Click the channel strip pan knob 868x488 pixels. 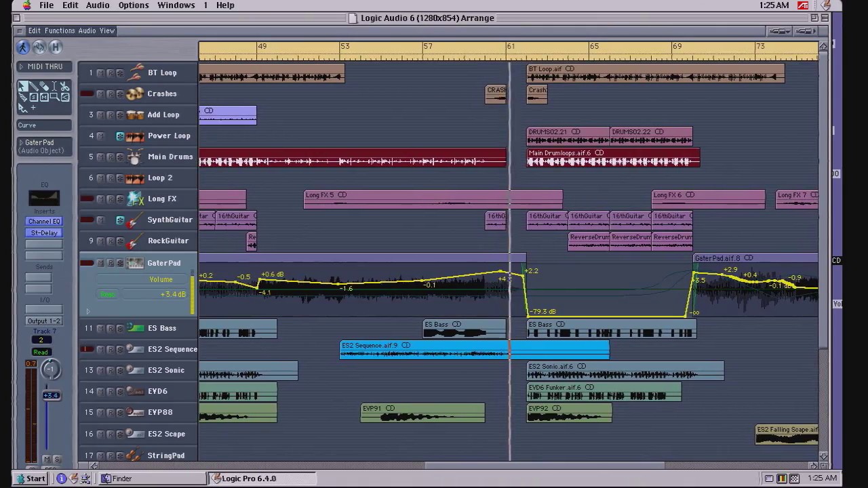tap(51, 369)
